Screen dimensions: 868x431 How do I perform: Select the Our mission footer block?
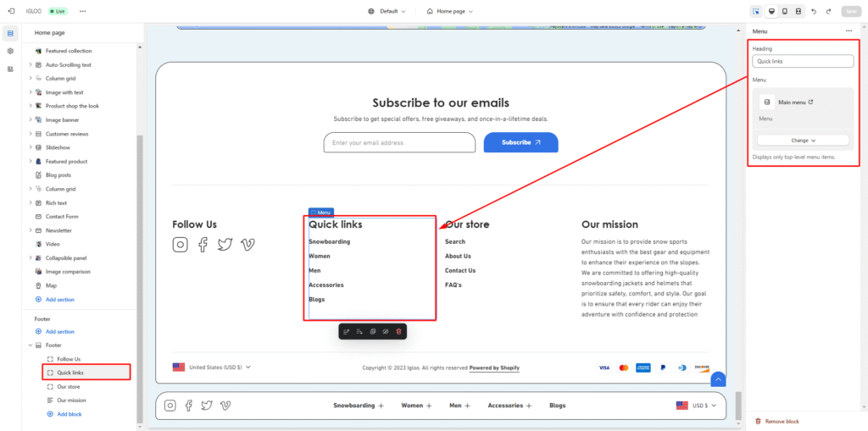[71, 400]
